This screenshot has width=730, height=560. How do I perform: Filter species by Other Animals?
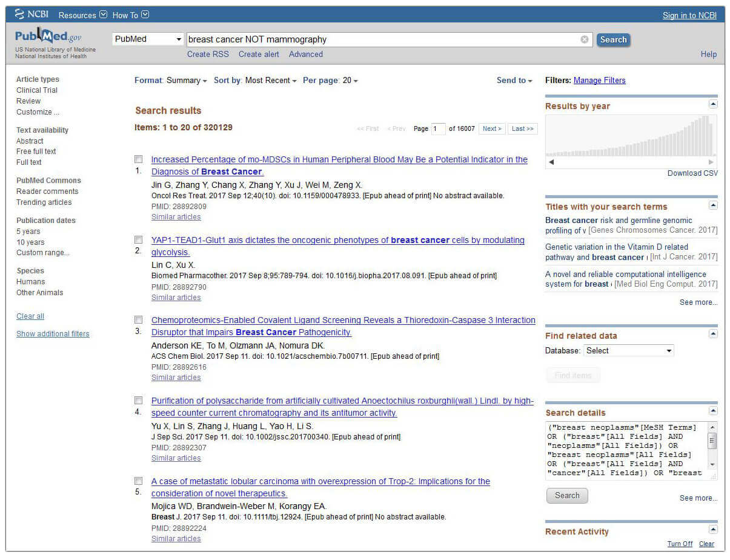pyautogui.click(x=39, y=293)
